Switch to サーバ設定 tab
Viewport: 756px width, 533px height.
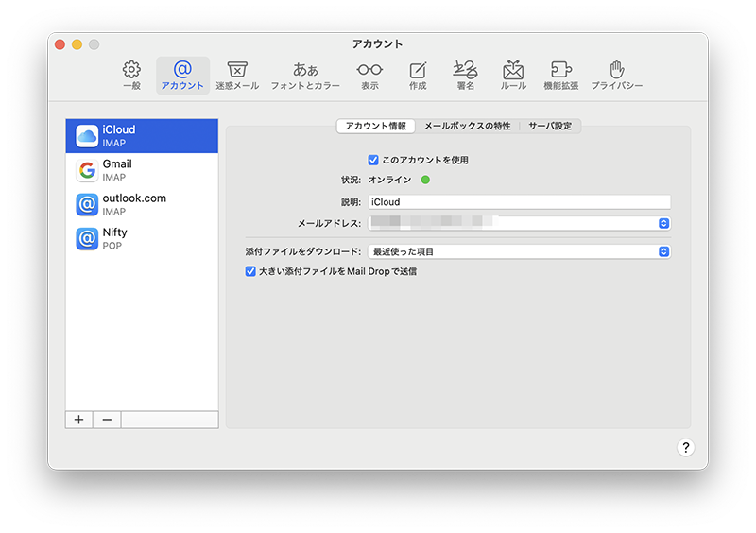(x=549, y=126)
